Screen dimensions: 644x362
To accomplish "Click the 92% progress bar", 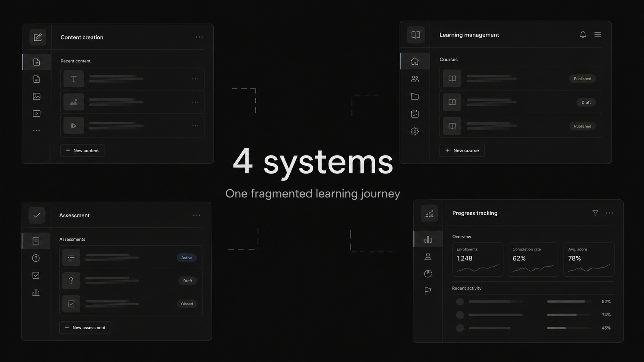I will pyautogui.click(x=569, y=302).
